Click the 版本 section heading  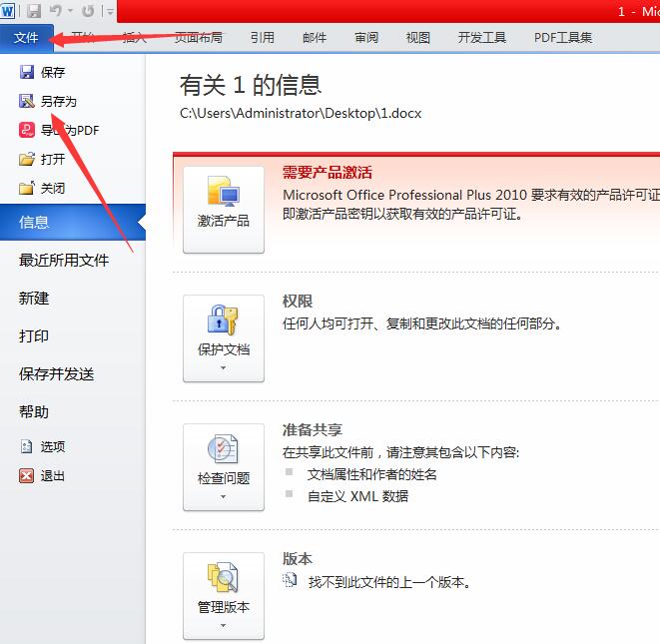pos(298,558)
